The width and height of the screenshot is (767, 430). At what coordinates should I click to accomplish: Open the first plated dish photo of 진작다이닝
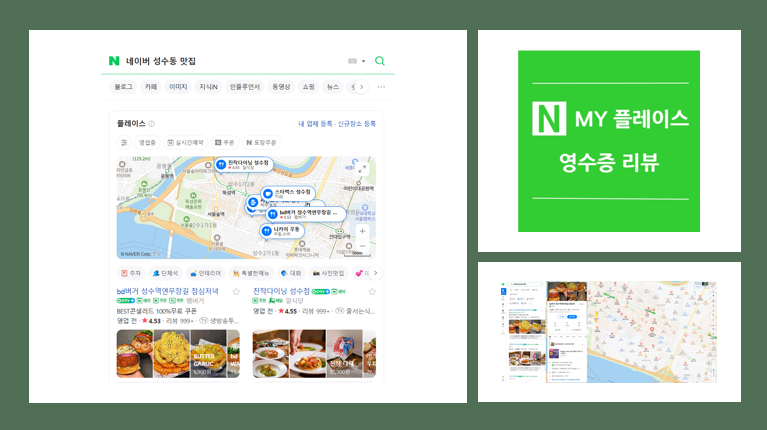click(x=271, y=353)
